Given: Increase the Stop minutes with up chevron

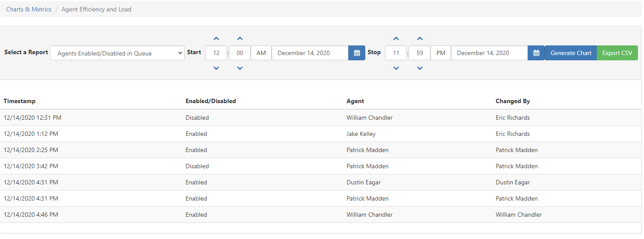Looking at the screenshot, I should [420, 38].
